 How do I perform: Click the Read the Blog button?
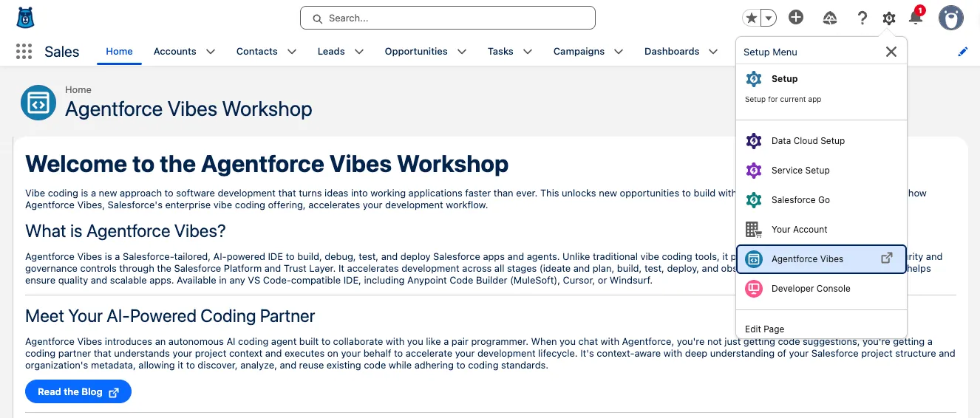point(78,392)
